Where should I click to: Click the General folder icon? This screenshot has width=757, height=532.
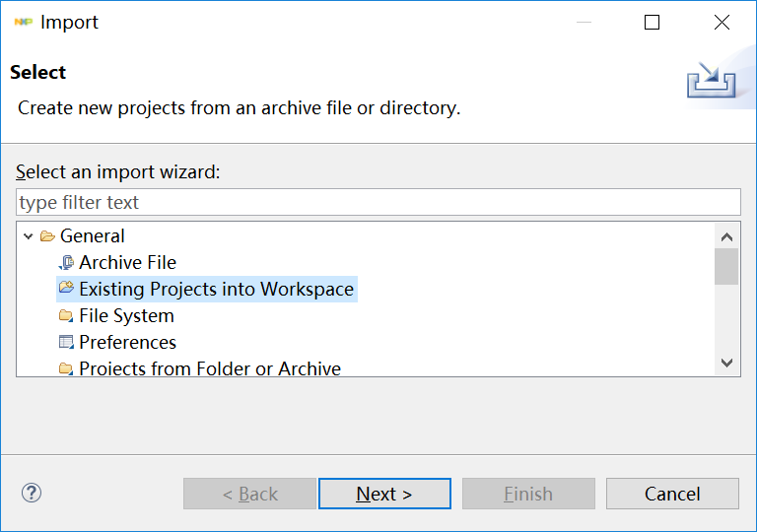point(47,236)
